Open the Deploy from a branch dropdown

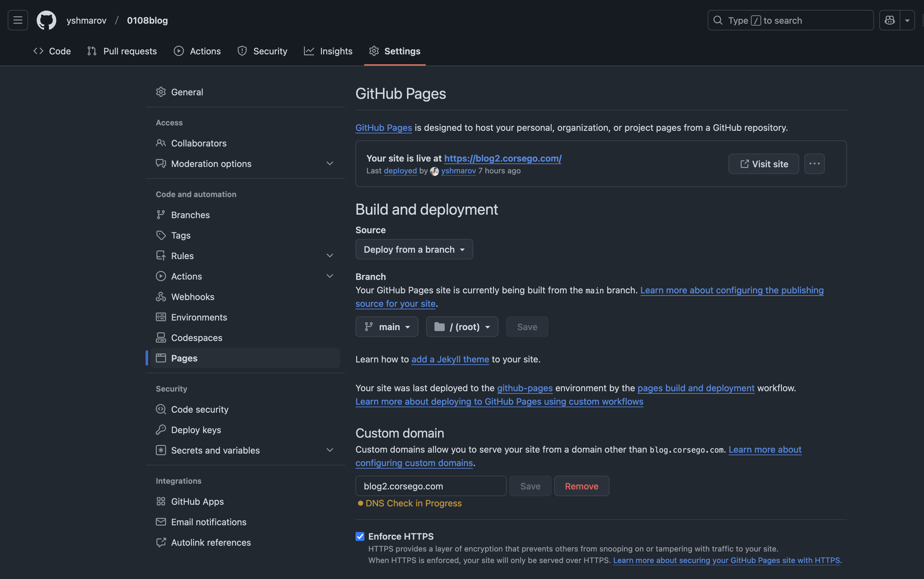(x=414, y=249)
